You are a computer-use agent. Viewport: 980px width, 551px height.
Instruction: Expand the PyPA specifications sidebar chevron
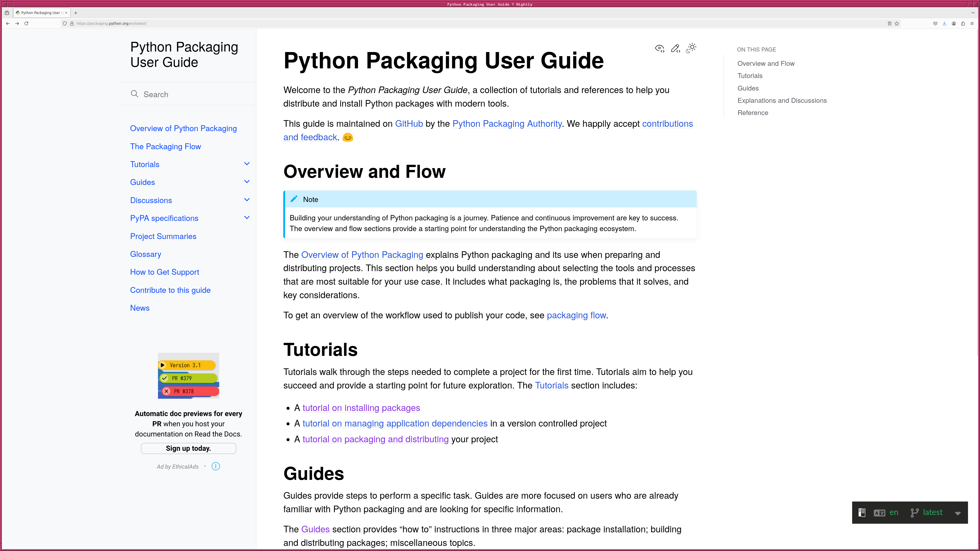[247, 218]
